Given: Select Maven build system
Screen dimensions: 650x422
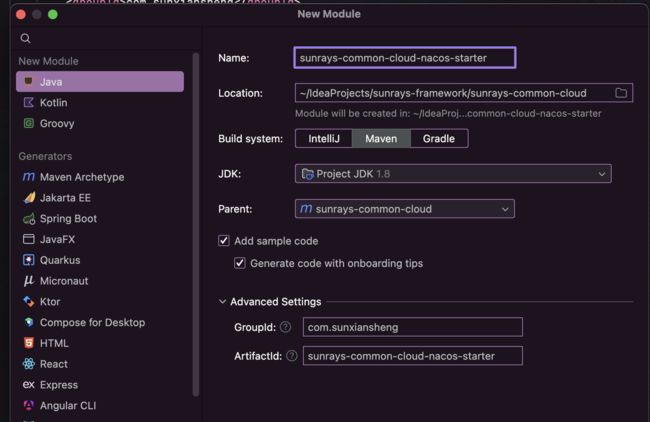Looking at the screenshot, I should click(381, 138).
